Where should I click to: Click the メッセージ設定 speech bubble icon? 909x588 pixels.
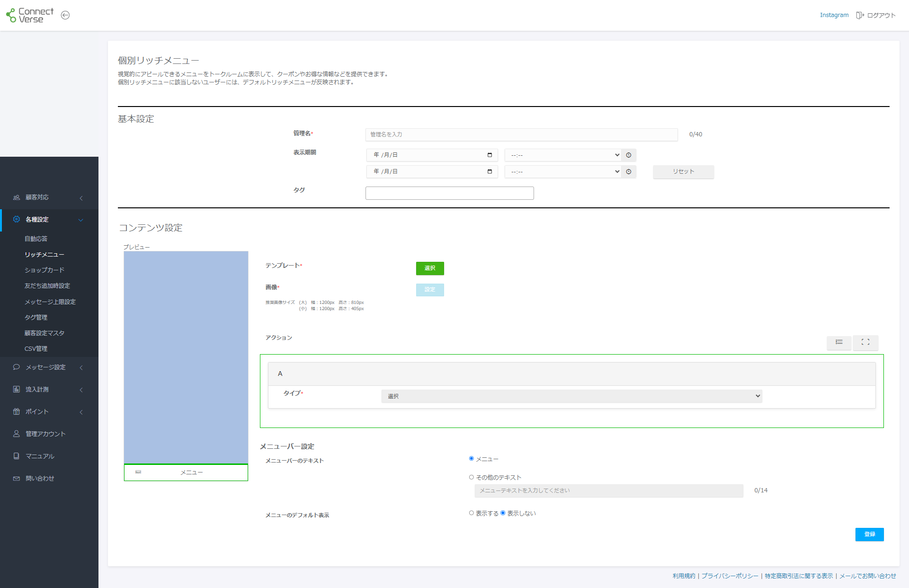coord(17,367)
